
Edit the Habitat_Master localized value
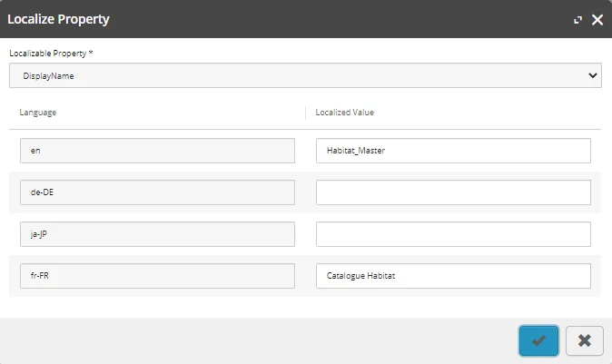click(x=453, y=151)
